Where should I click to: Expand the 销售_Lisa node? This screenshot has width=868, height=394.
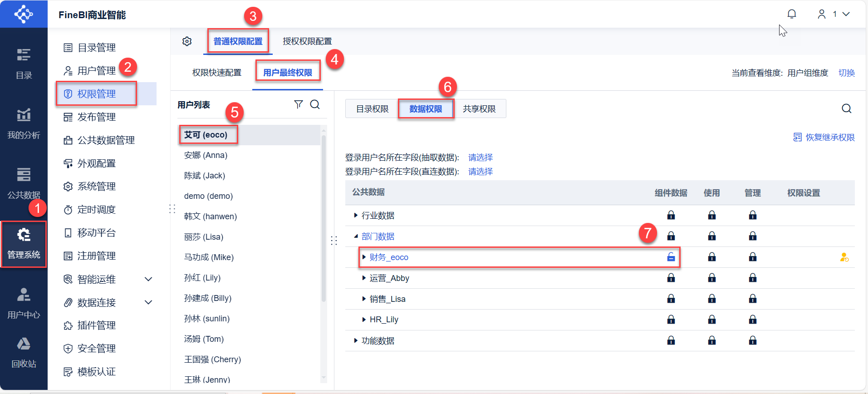tap(364, 299)
